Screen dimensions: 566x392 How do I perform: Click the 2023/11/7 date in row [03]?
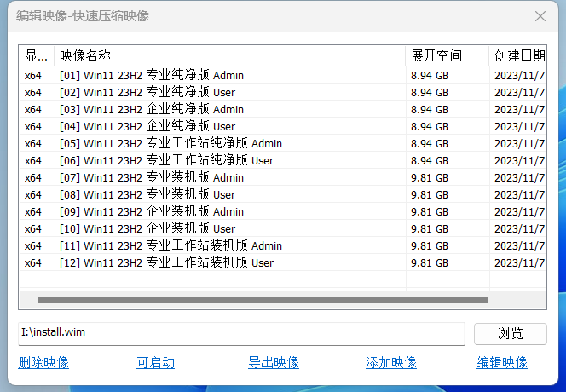(x=519, y=109)
